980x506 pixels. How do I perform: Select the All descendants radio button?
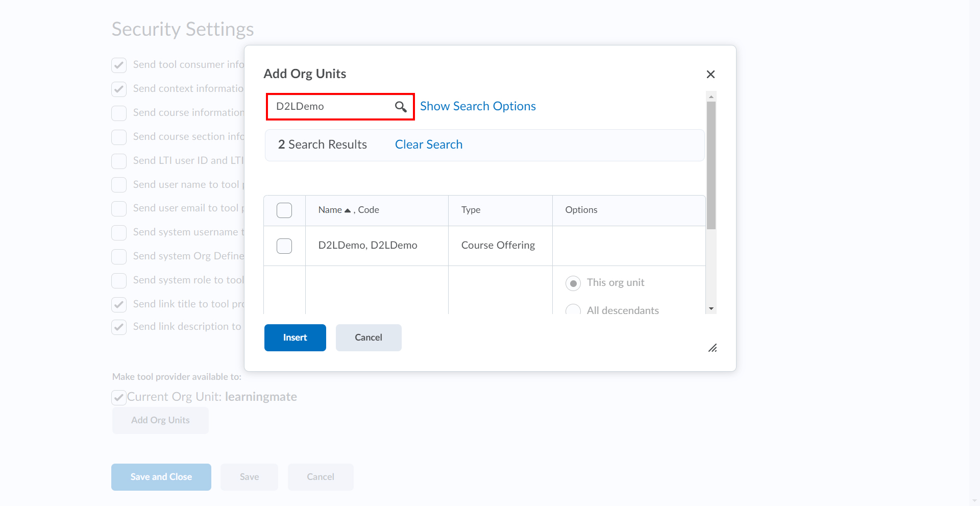click(573, 310)
